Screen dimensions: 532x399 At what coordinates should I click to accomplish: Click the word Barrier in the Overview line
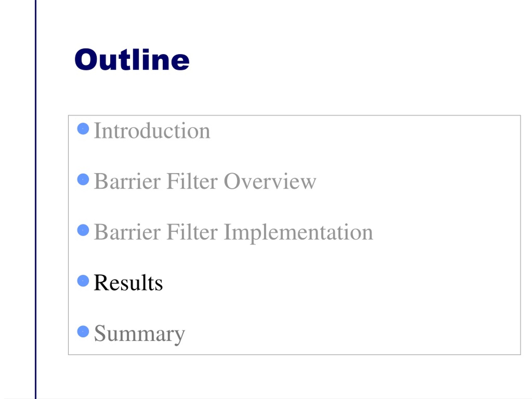click(127, 181)
